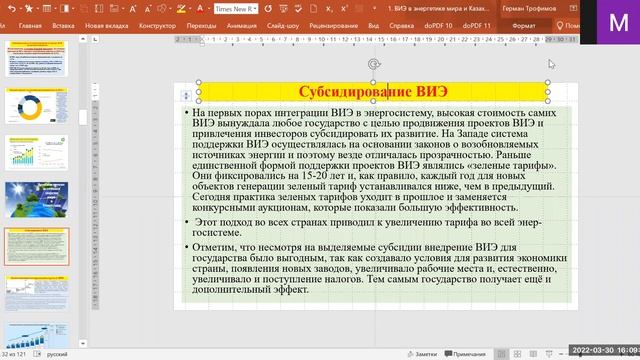Image resolution: width=640 pixels, height=360 pixels.
Task: Click the Decrease Font Size icon
Action: click(x=148, y=9)
